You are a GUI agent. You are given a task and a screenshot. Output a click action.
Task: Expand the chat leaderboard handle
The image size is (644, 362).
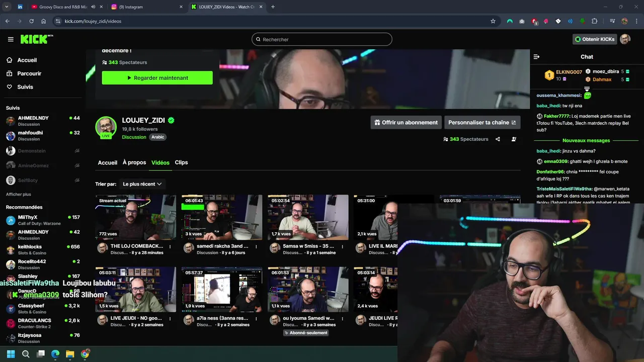[587, 89]
